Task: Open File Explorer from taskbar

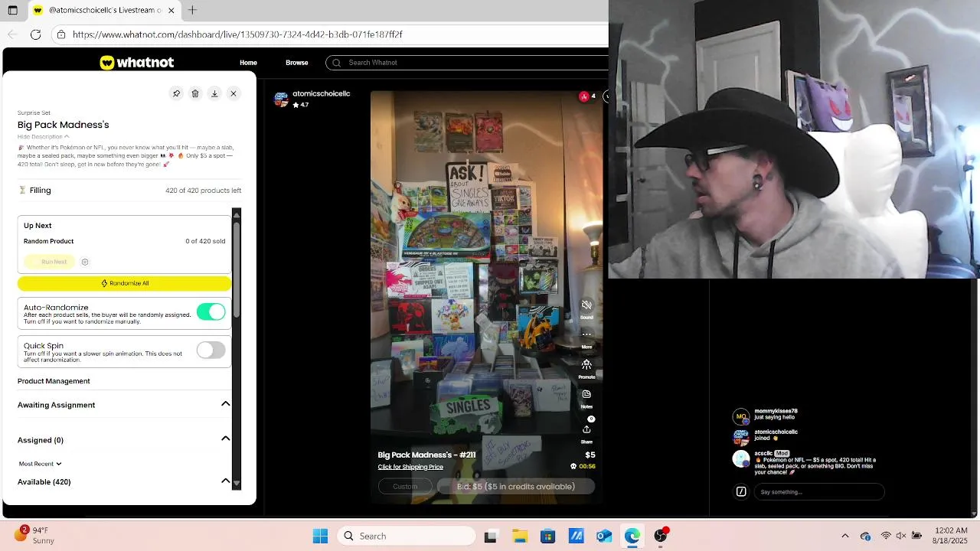Action: 519,536
